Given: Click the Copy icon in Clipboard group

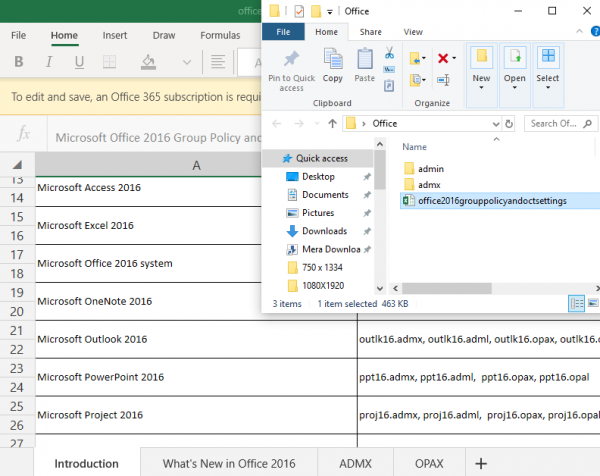Looking at the screenshot, I should pyautogui.click(x=332, y=66).
